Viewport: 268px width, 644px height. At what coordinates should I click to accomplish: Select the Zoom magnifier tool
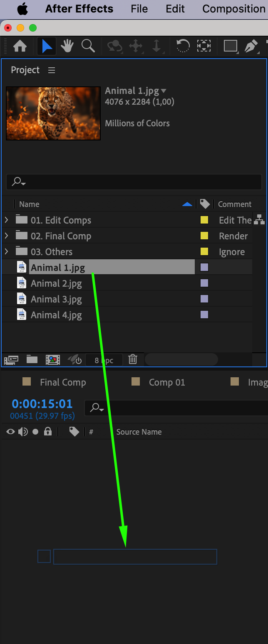(88, 46)
